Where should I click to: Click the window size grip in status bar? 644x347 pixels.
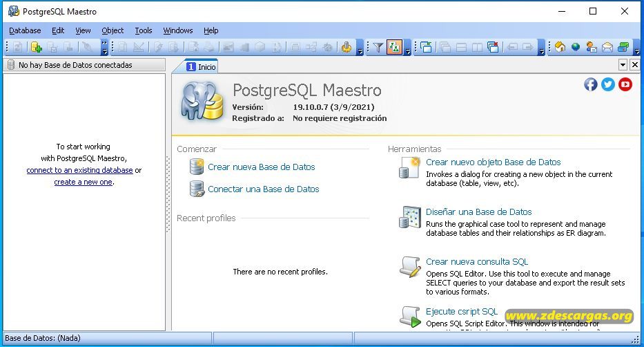click(636, 339)
